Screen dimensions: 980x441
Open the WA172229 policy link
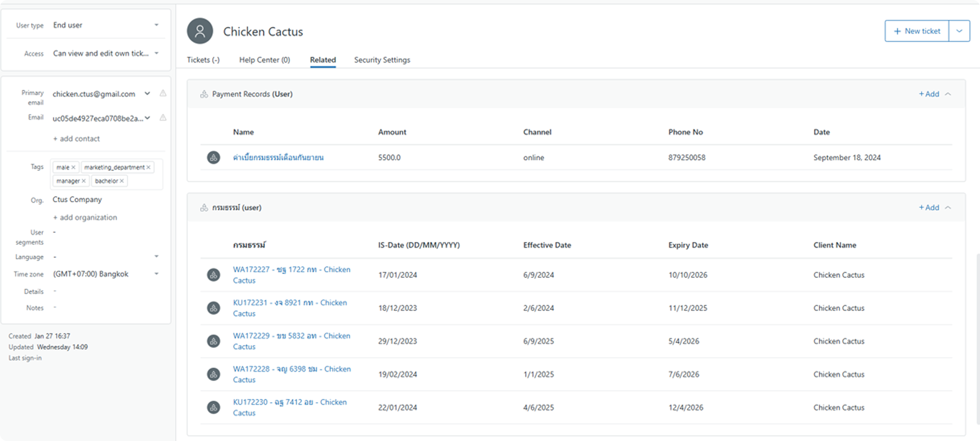coord(291,336)
